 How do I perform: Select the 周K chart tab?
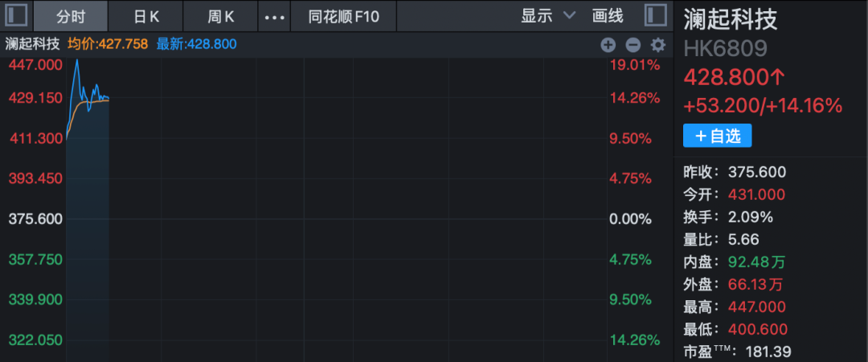point(220,17)
